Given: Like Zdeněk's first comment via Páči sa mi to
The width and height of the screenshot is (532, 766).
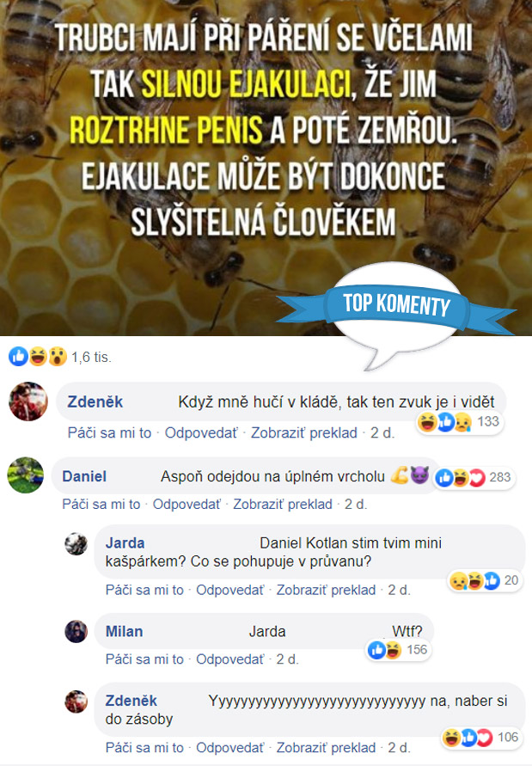Looking at the screenshot, I should click(x=109, y=432).
